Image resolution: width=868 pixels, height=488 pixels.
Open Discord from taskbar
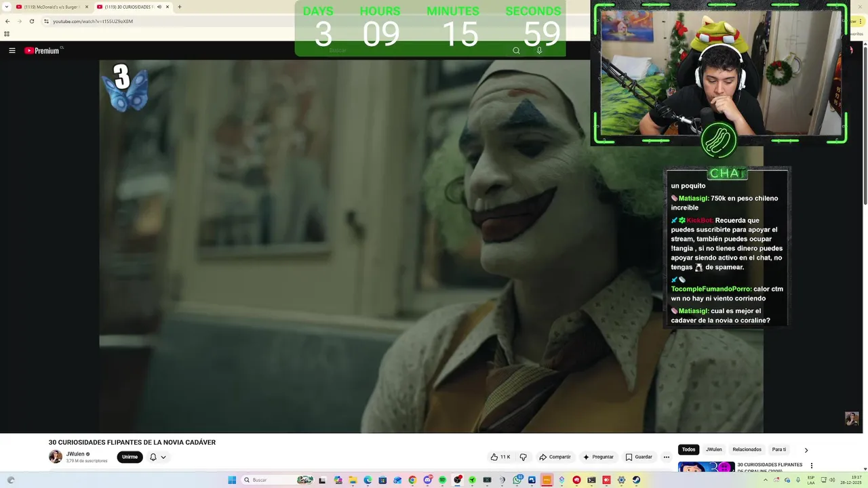tap(428, 480)
